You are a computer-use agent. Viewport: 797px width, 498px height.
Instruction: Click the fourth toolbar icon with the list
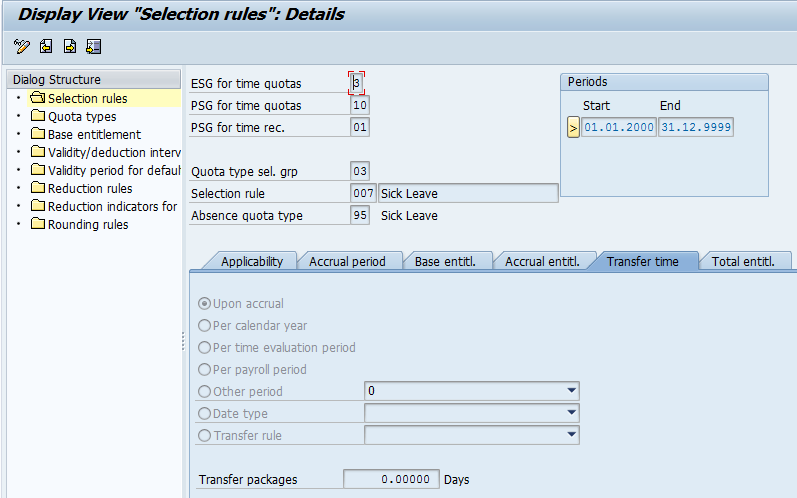(94, 46)
